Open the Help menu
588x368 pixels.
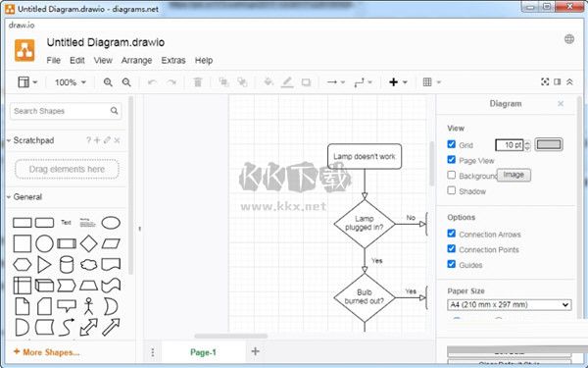tap(204, 61)
